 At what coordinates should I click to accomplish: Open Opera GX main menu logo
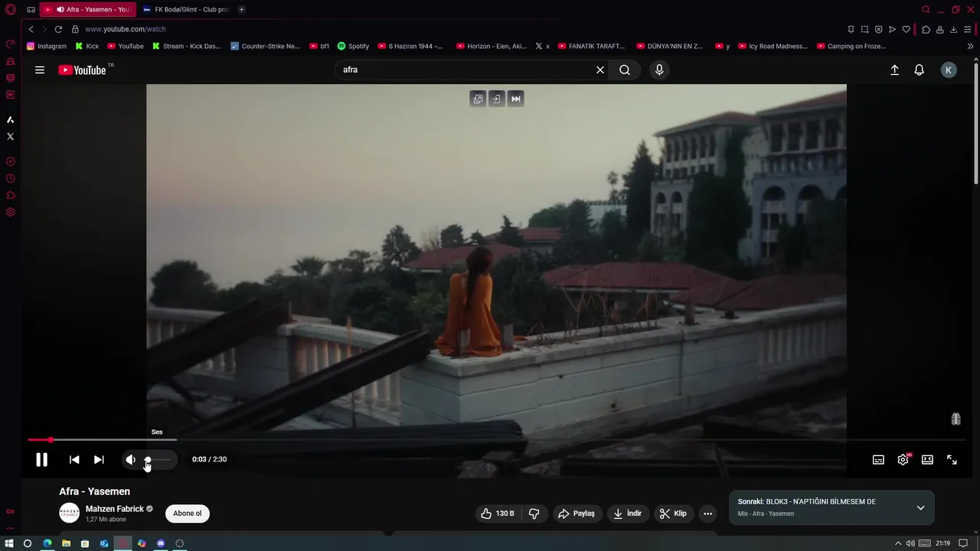11,9
